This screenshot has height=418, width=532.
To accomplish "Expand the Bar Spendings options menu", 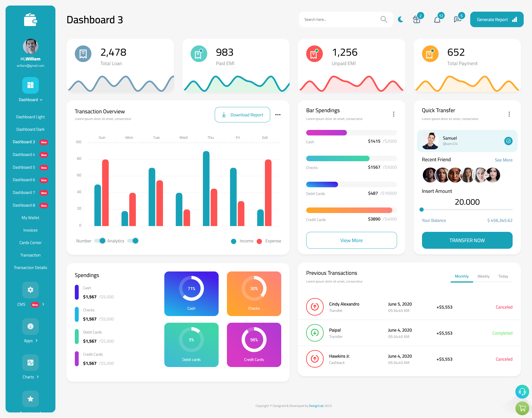I will 394,114.
